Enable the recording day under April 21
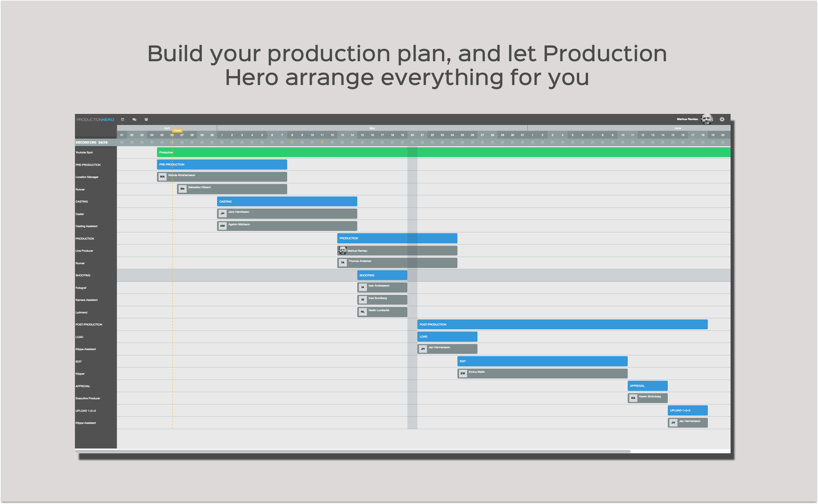Viewport: 818px width, 504px height. 122,142
